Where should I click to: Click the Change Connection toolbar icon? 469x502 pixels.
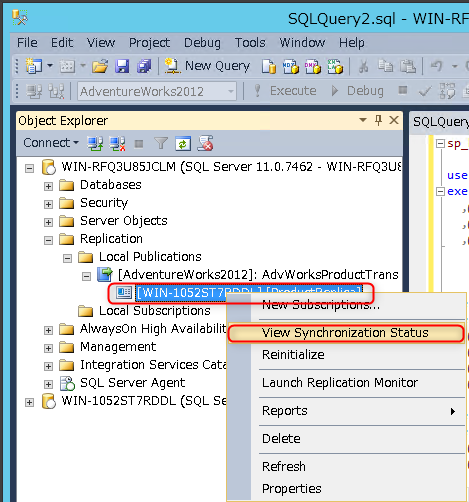click(x=56, y=91)
